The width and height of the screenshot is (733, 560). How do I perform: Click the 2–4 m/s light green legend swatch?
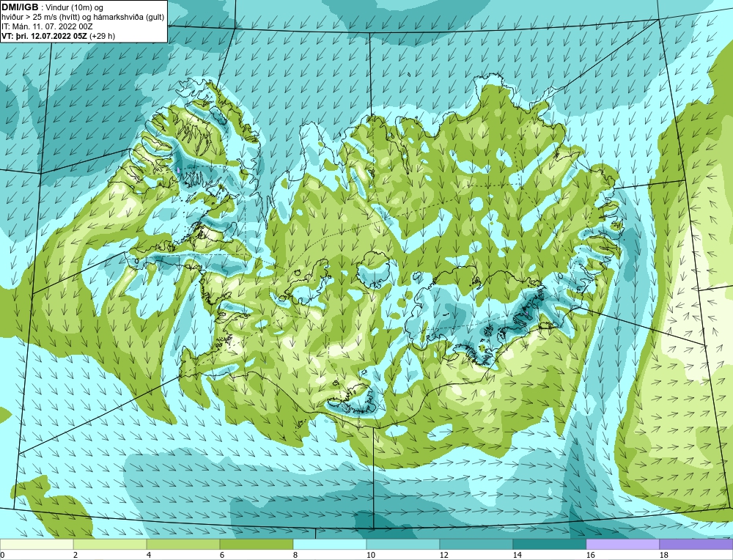(110, 544)
